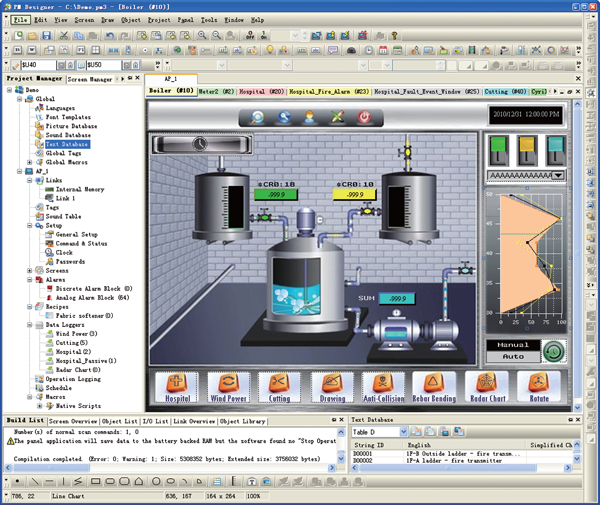Screen dimensions: 600x505
Task: Select the rectangle drawing tool
Action: point(95,481)
